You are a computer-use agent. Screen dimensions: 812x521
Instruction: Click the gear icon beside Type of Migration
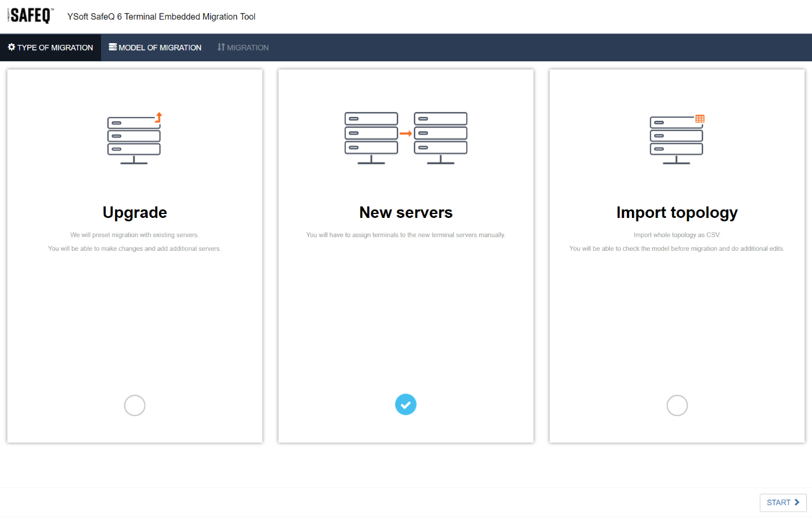pyautogui.click(x=11, y=47)
